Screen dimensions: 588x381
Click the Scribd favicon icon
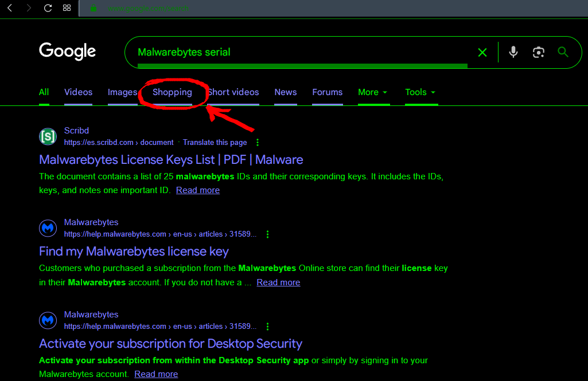48,136
